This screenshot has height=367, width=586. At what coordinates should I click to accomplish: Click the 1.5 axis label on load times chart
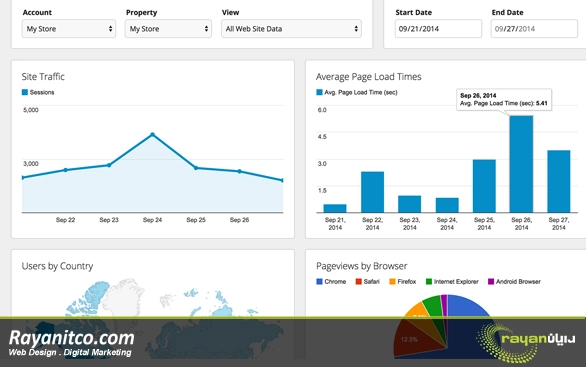pos(322,191)
